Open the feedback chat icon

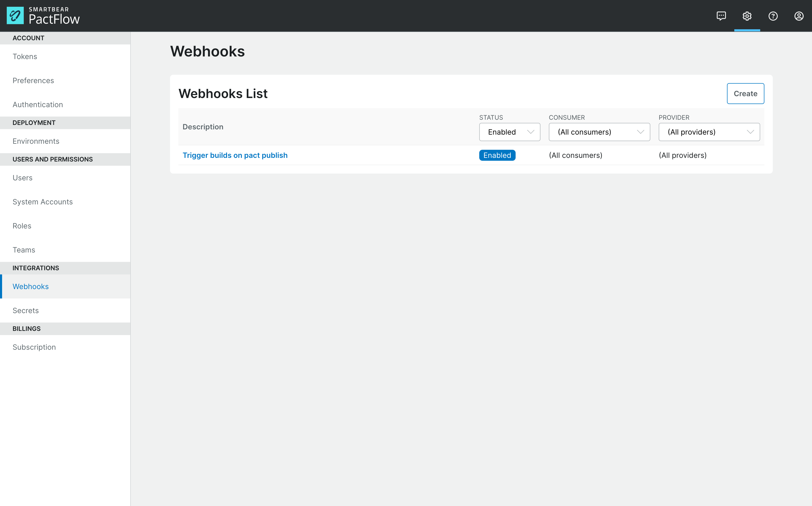point(721,16)
